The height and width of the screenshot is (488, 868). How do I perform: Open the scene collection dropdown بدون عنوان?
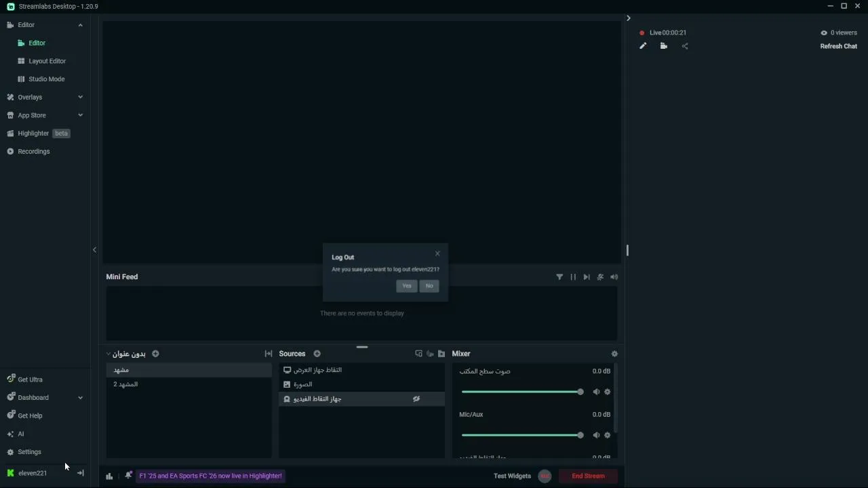click(x=126, y=354)
